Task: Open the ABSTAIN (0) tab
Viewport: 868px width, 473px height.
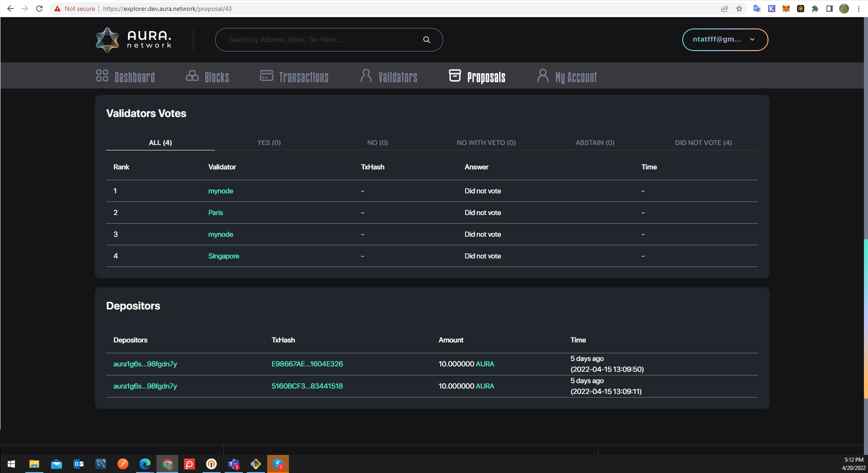Action: [595, 143]
